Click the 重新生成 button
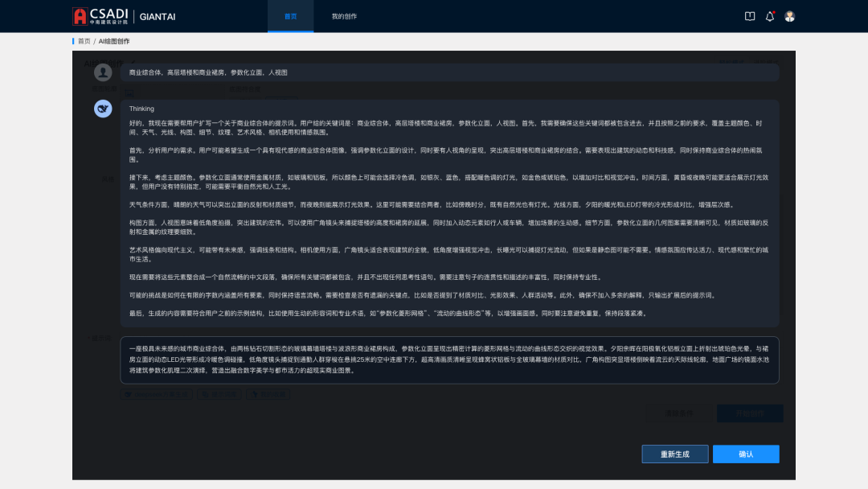 tap(675, 454)
